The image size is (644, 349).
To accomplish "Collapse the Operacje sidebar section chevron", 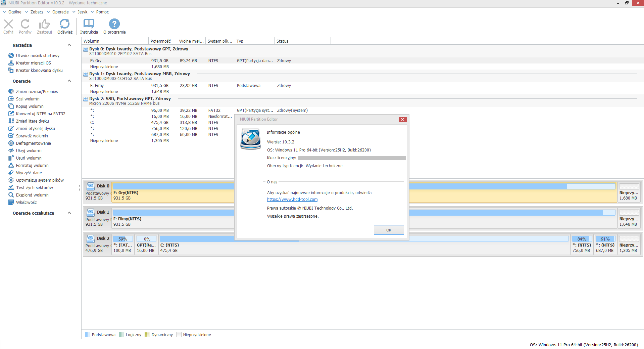I will click(x=69, y=81).
